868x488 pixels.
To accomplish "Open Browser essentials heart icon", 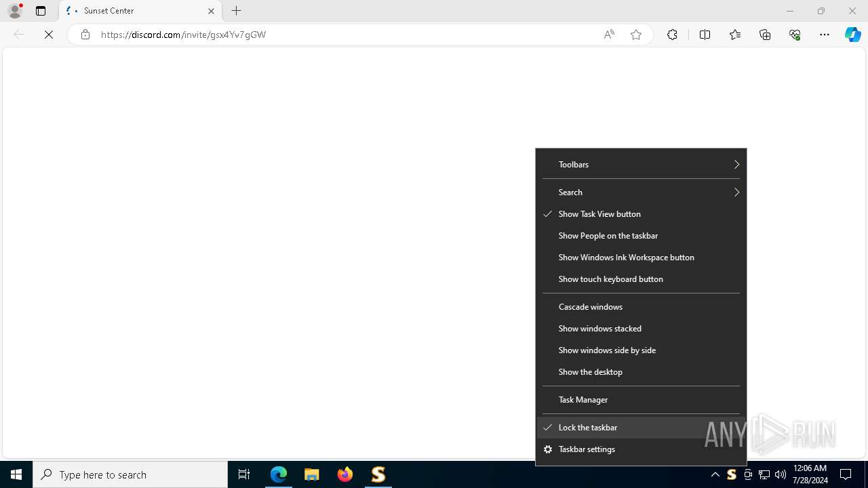I will 795,35.
